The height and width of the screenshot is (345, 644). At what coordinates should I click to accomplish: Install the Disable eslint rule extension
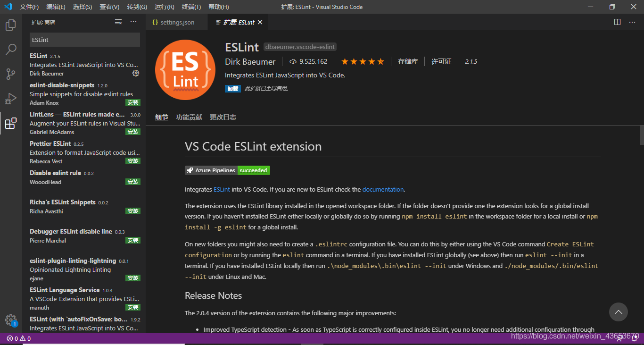[133, 182]
